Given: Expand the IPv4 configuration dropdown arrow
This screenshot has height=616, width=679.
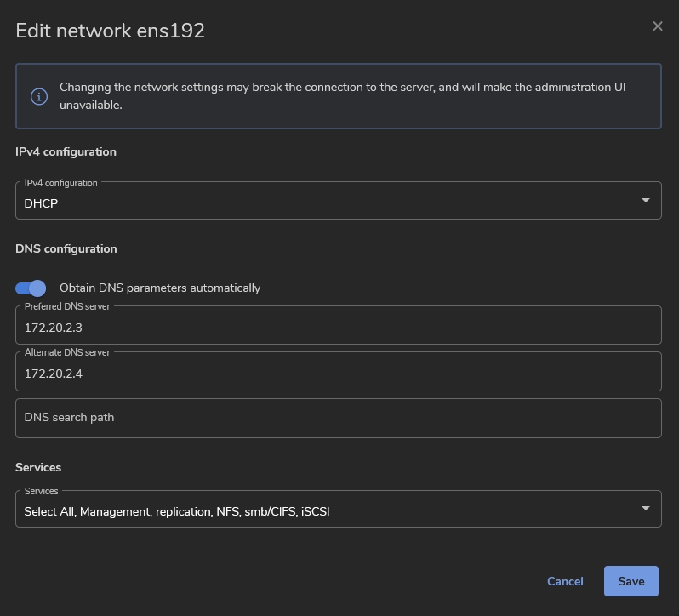Looking at the screenshot, I should tap(645, 201).
